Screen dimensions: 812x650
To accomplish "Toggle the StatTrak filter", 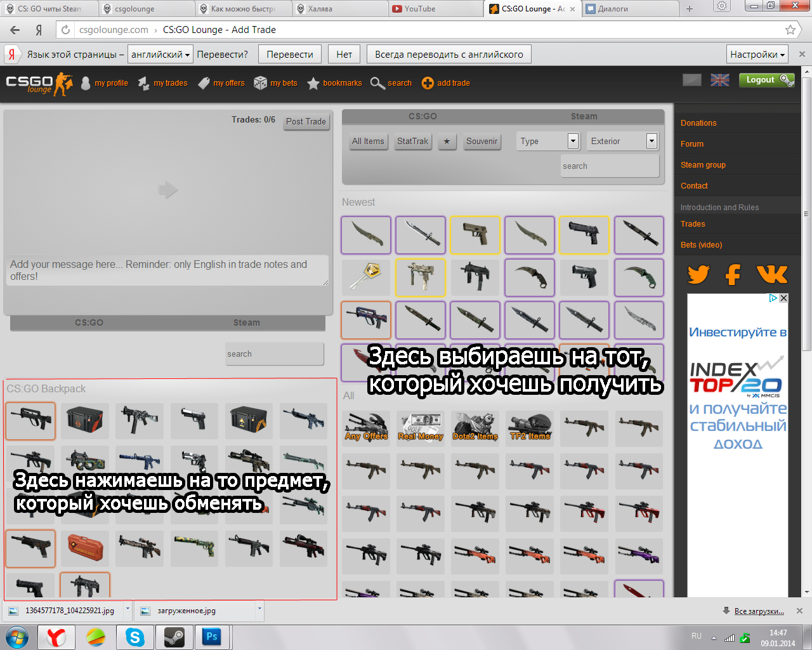I will [x=412, y=142].
